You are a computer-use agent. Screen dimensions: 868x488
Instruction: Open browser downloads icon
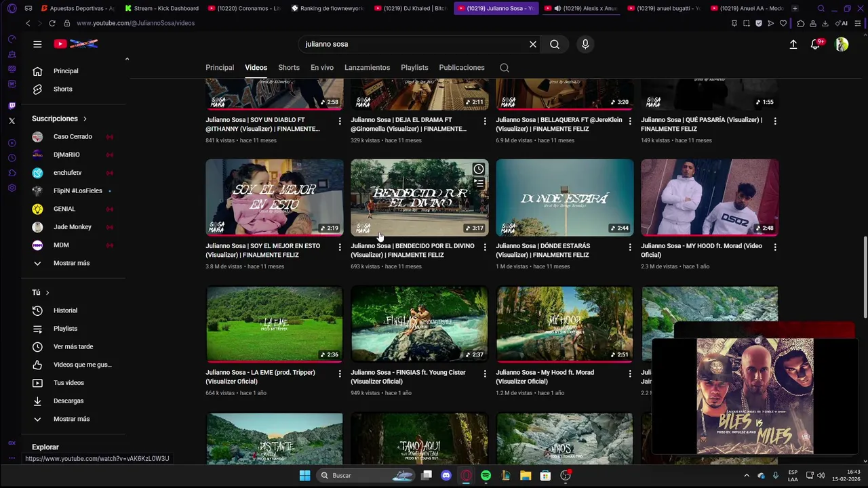point(825,23)
